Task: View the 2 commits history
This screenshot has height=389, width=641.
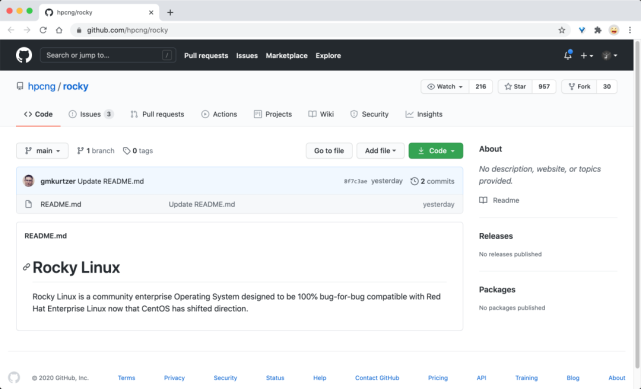Action: pos(433,181)
